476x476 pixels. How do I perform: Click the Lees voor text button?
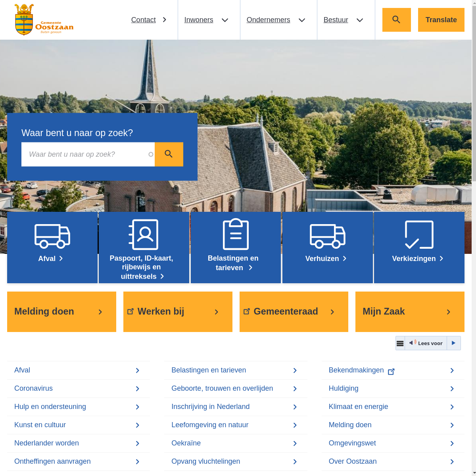pos(430,343)
